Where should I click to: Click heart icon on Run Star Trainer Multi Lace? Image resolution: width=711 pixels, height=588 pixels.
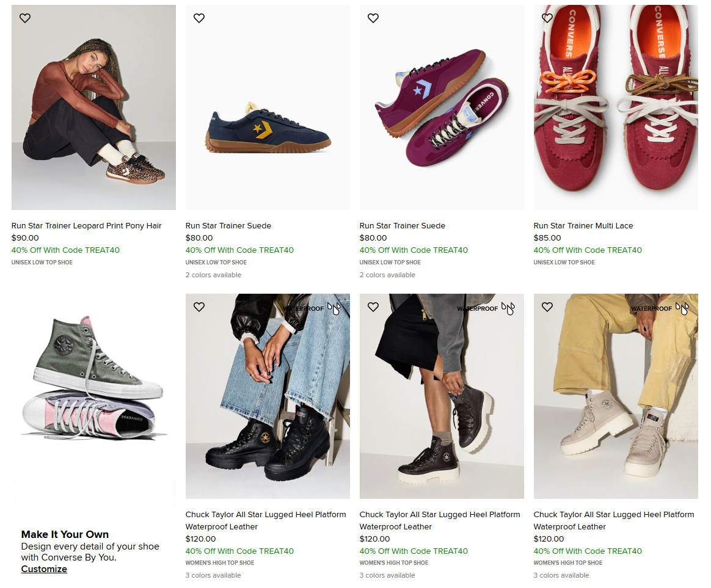pos(547,18)
